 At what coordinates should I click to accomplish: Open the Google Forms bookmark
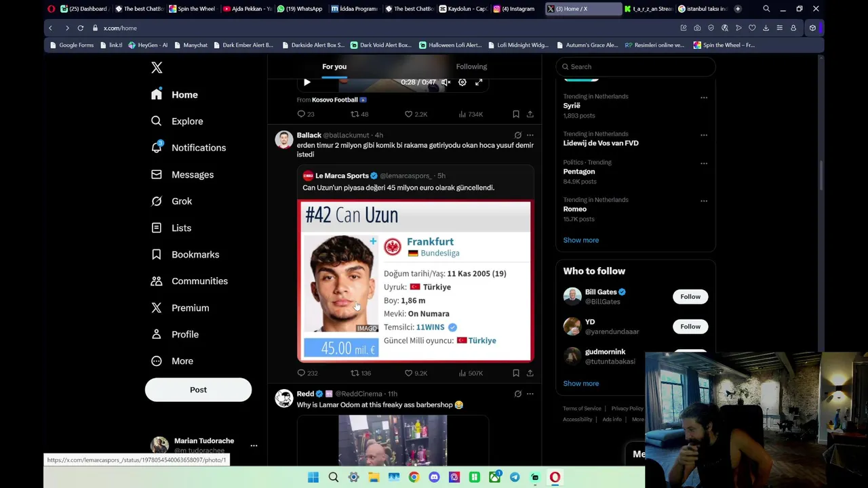(x=72, y=45)
